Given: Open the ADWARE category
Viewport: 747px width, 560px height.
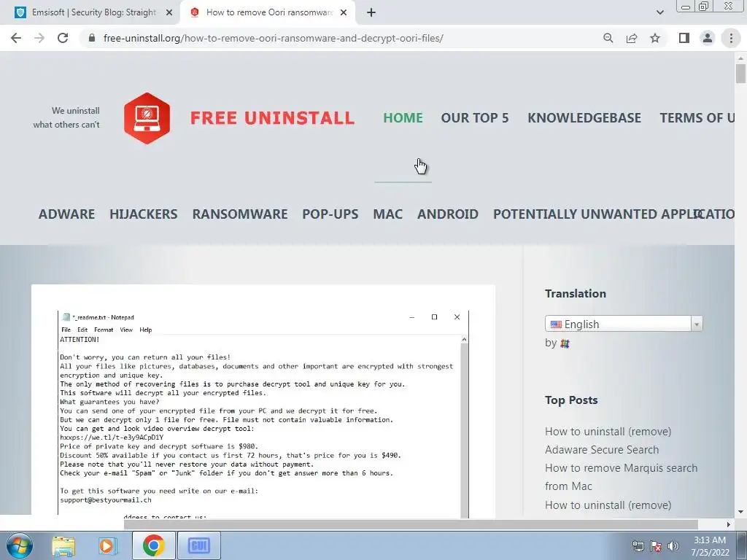Looking at the screenshot, I should 66,214.
